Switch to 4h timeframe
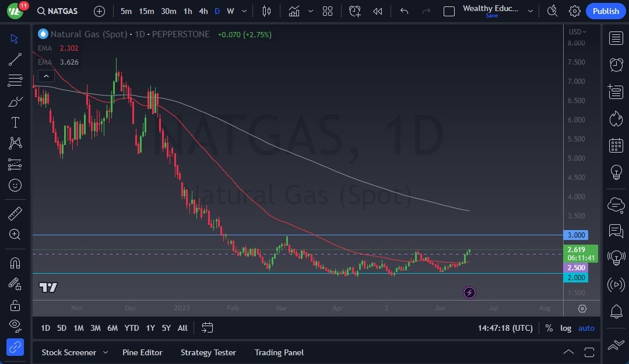 pos(203,11)
